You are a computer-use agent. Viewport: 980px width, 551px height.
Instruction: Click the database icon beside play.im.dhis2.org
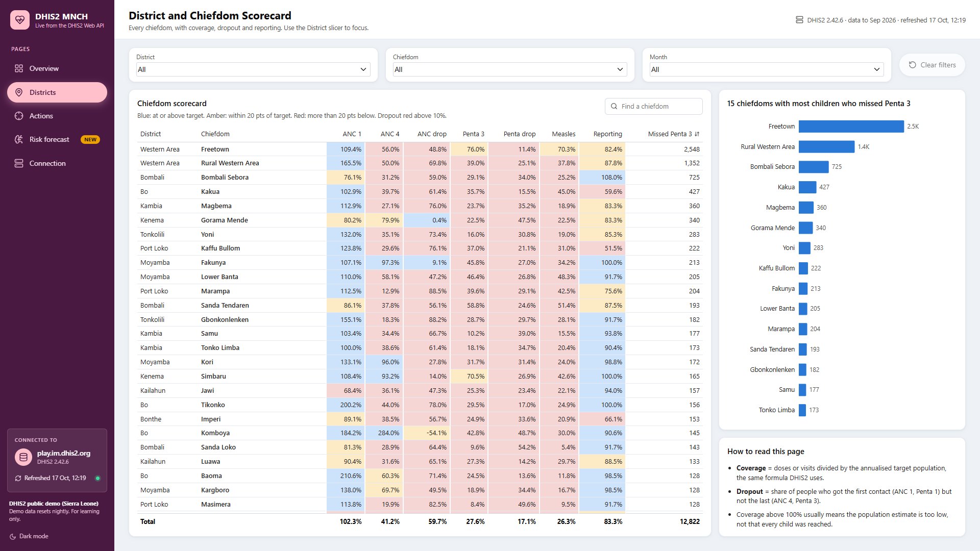(x=23, y=457)
